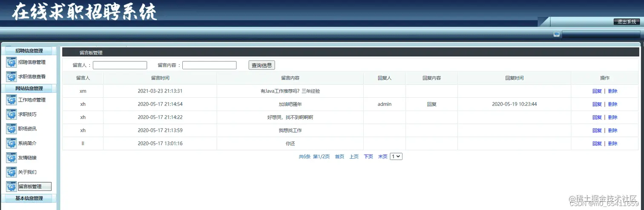The image size is (644, 210).
Task: Click the 回复内容 column header
Action: point(431,78)
